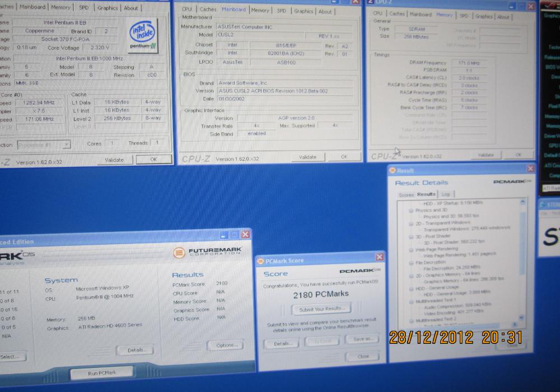Click the 1282.94 MHz core speed value

coord(39,102)
